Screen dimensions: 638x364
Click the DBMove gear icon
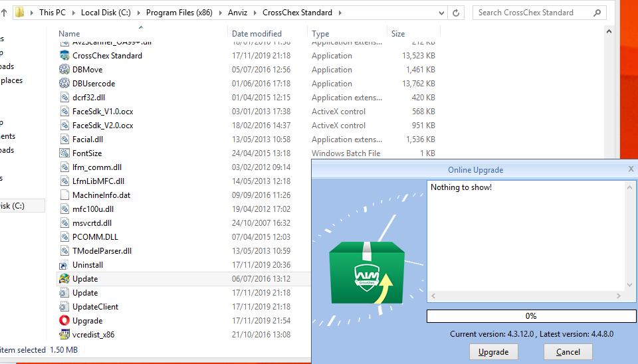point(64,69)
